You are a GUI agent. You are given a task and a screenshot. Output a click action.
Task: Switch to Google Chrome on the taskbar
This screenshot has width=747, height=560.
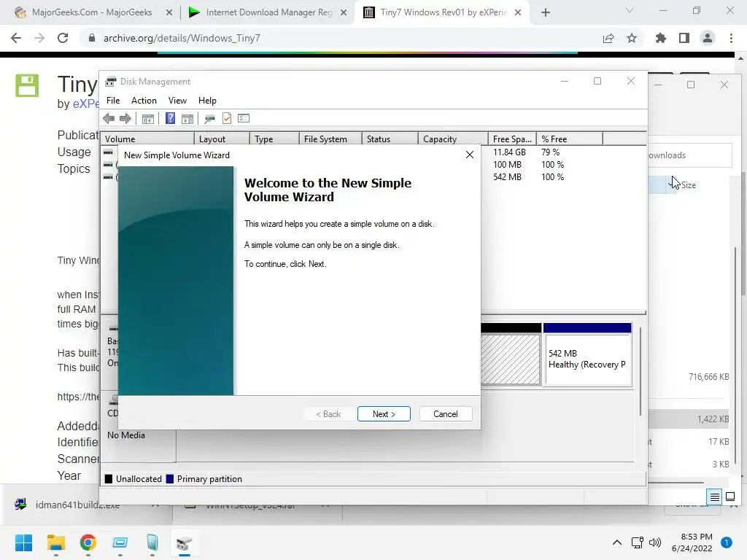(88, 542)
